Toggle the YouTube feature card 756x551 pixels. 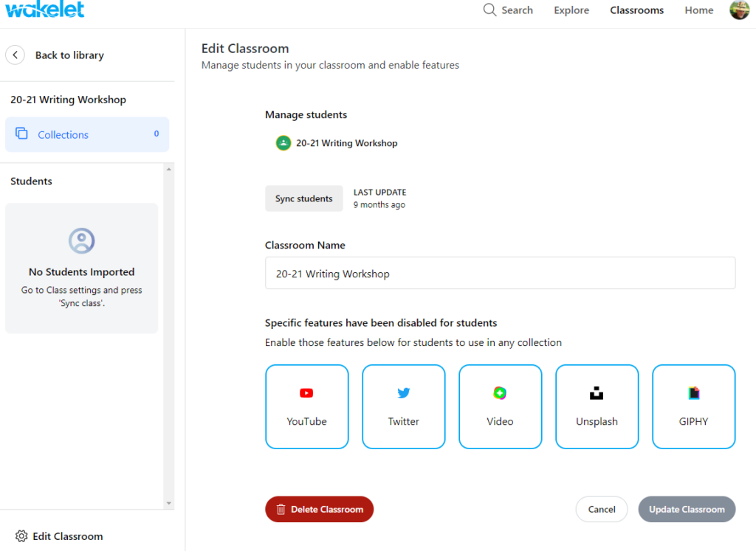(x=306, y=406)
